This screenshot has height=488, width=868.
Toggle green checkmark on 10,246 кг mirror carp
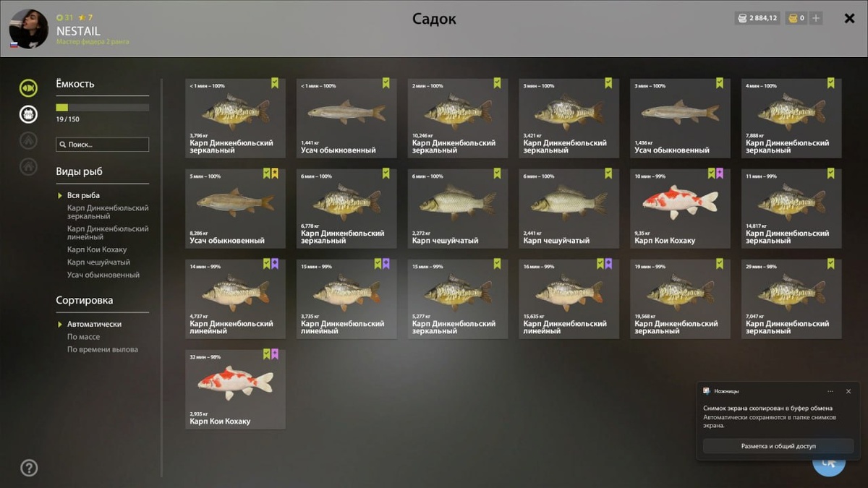click(x=497, y=83)
